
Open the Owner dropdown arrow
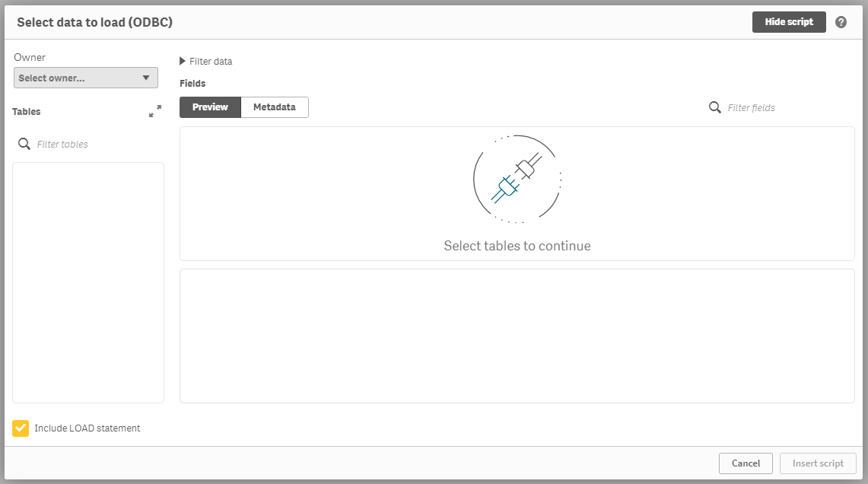(x=146, y=78)
